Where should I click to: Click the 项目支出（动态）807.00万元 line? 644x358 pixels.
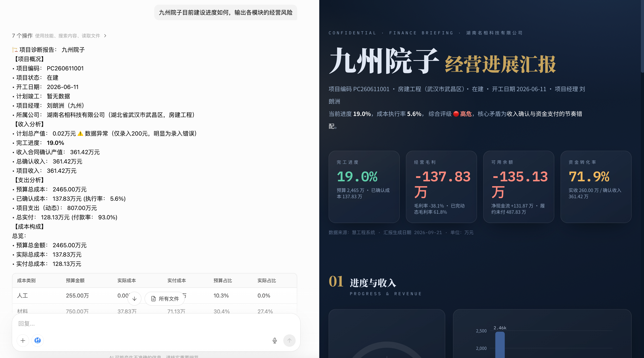coord(54,208)
